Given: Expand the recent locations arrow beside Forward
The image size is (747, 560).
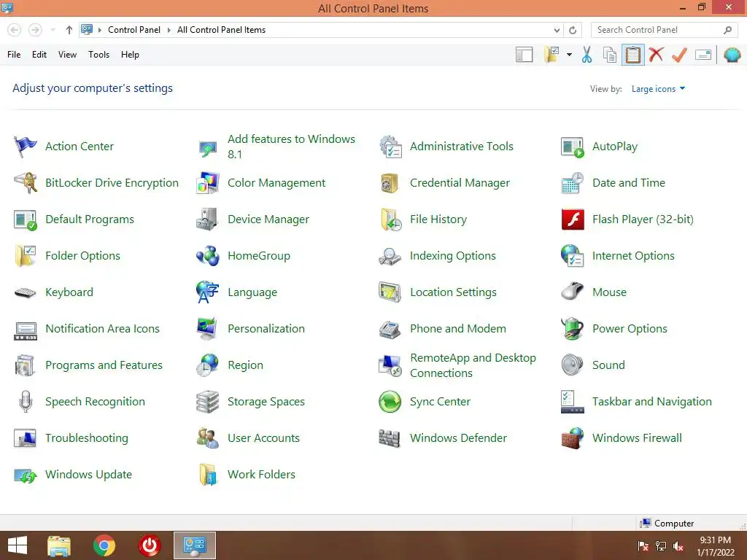Looking at the screenshot, I should [53, 30].
